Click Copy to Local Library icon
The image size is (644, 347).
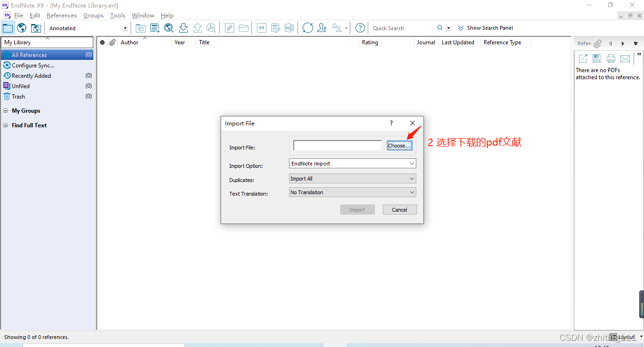(140, 28)
